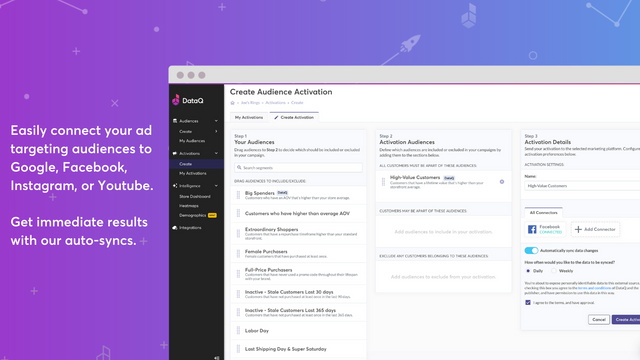The width and height of the screenshot is (640, 360).
Task: Collapse the sidebar with bottom arrow icon
Action: click(217, 358)
